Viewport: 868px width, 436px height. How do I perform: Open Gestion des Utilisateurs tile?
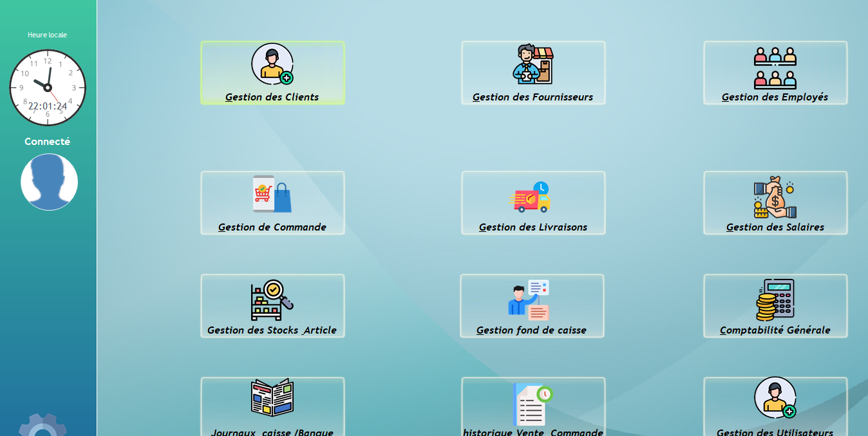click(x=775, y=407)
